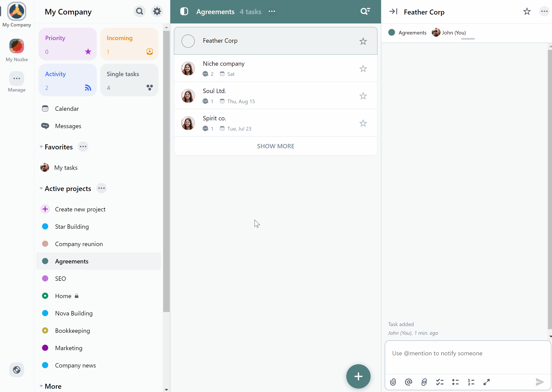Click SHOW MORE to reveal hidden tasks
This screenshot has width=552, height=392.
[276, 146]
